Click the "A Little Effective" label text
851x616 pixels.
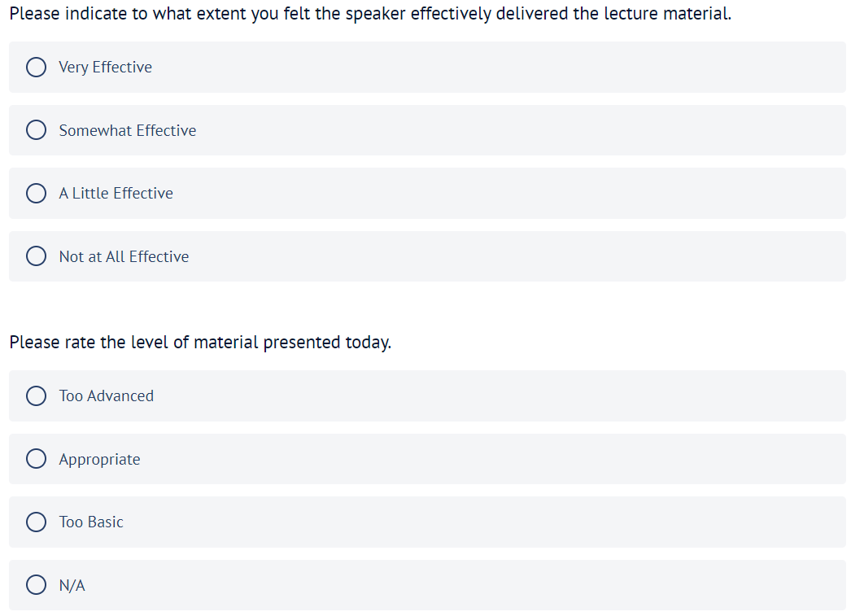click(116, 193)
